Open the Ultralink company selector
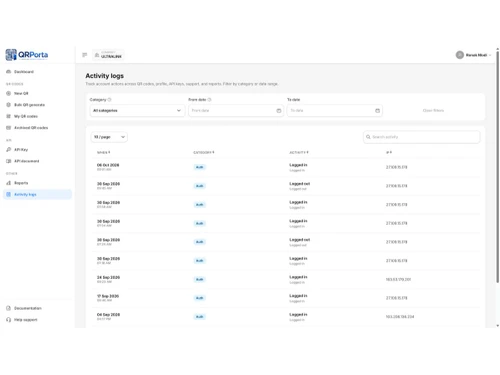 pyautogui.click(x=108, y=55)
